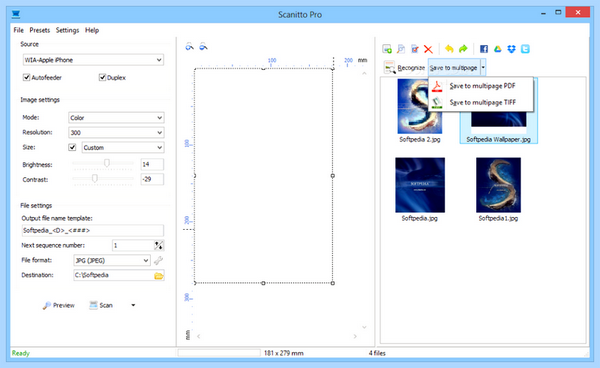Screen dimensions: 600x368
Task: Click the preview horizontal scrollbar left arrow
Action: pos(199,336)
